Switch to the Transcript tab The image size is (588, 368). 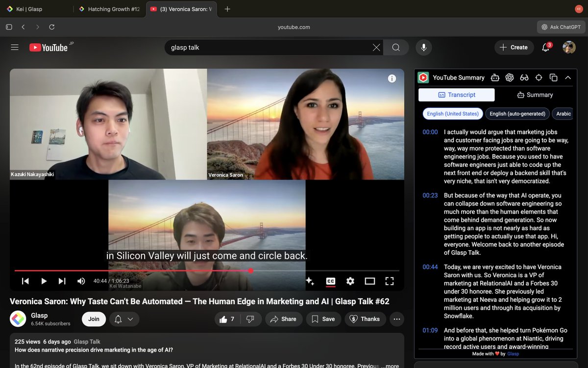click(457, 95)
